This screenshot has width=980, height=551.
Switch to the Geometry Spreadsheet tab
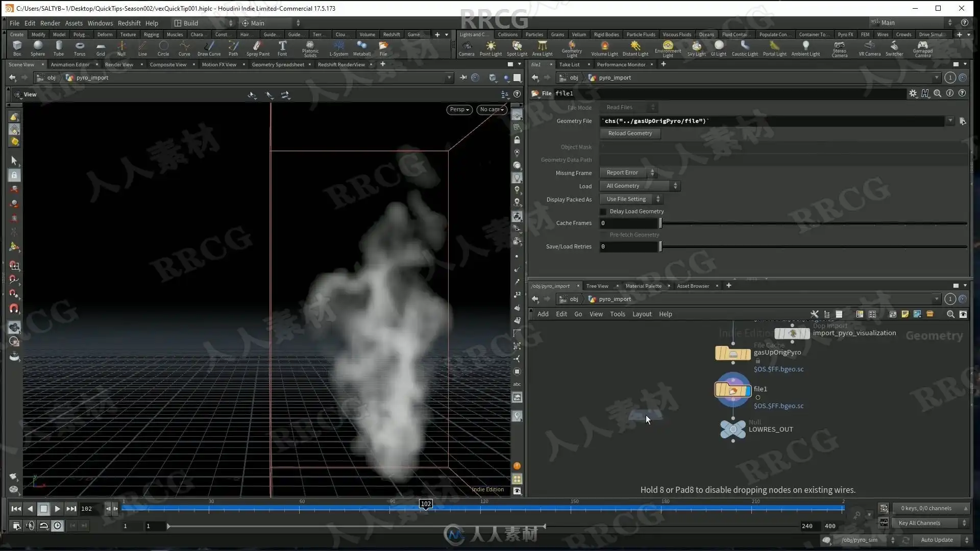tap(278, 64)
